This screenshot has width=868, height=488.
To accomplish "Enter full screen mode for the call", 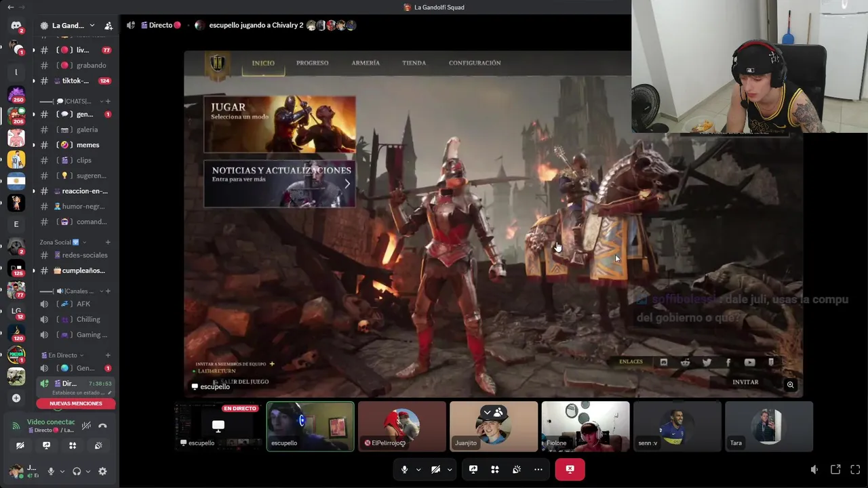I will tap(855, 470).
